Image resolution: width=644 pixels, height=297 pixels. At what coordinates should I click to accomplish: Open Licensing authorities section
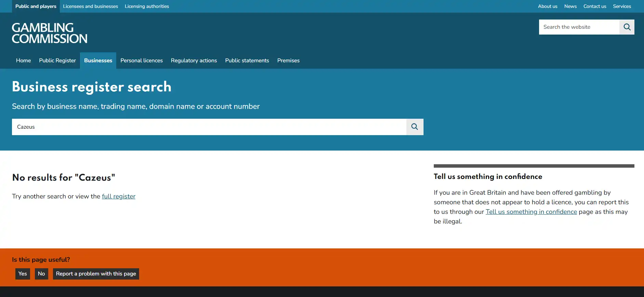point(147,7)
